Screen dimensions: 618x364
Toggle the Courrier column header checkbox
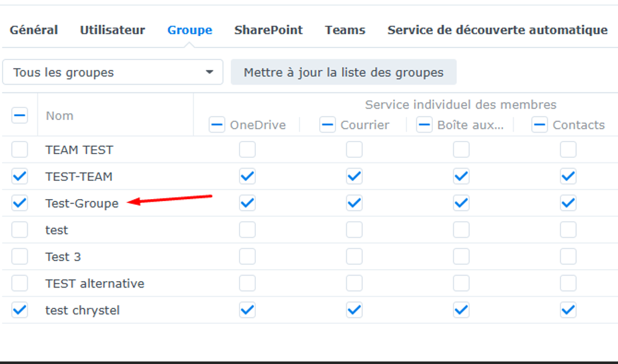point(327,124)
